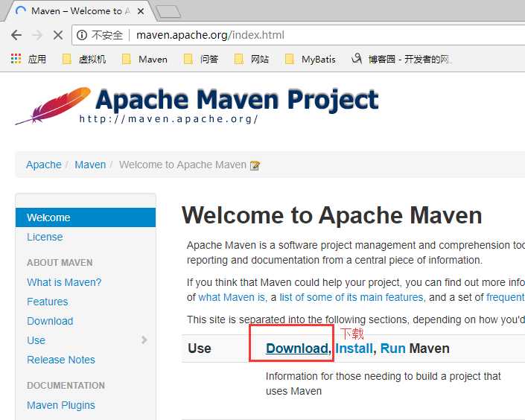
Task: Open the Use sidebar link
Action: pyautogui.click(x=36, y=340)
